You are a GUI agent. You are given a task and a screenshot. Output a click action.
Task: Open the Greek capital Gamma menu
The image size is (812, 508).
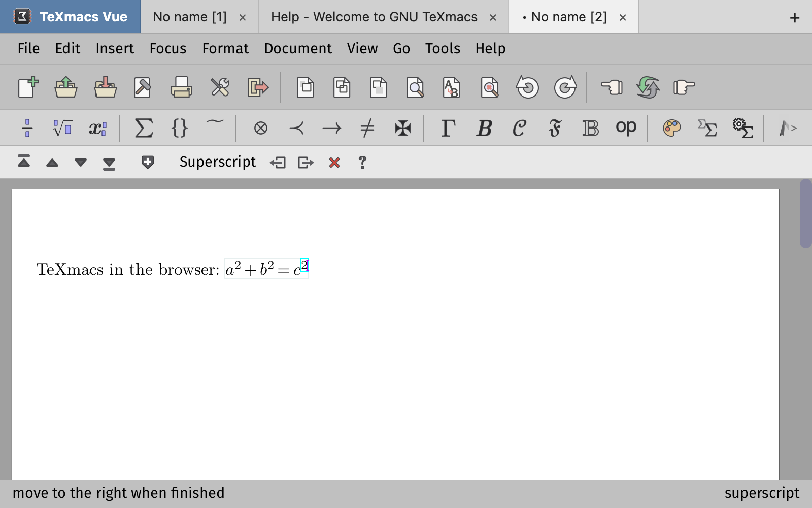click(x=448, y=128)
